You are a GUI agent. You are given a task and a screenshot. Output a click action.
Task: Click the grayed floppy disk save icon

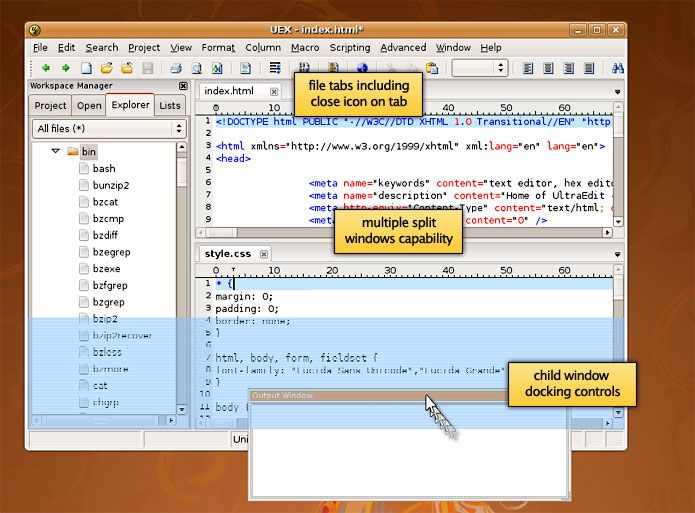[x=147, y=68]
